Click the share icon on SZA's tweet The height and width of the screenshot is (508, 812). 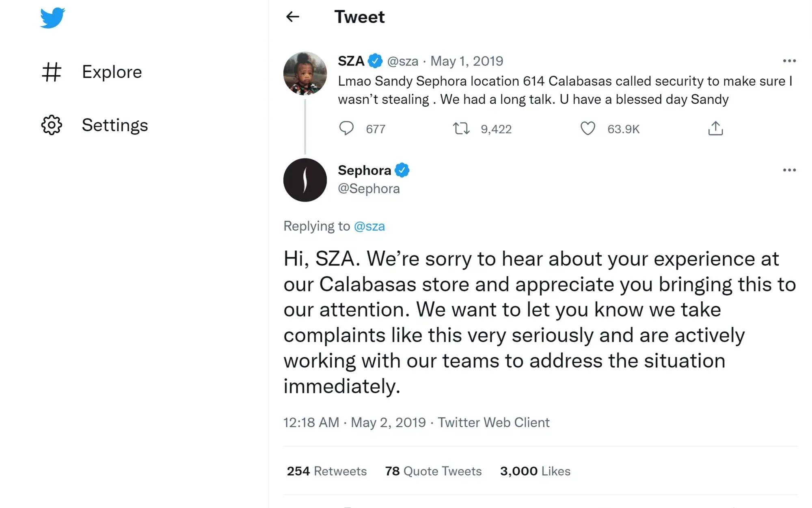tap(715, 128)
